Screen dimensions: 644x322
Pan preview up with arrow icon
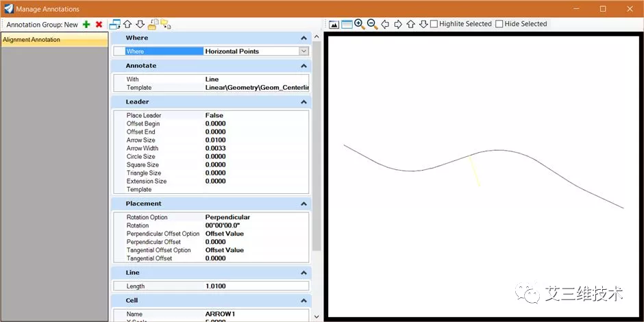point(410,24)
